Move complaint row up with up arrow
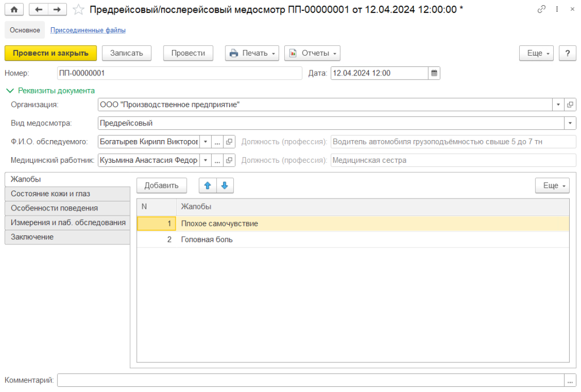 click(x=207, y=186)
